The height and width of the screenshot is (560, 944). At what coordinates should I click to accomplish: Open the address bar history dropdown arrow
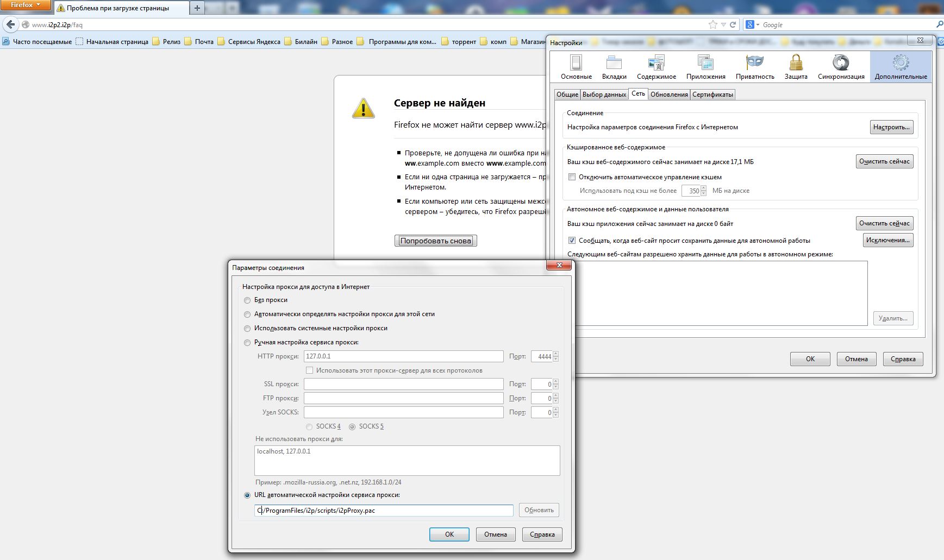[723, 24]
